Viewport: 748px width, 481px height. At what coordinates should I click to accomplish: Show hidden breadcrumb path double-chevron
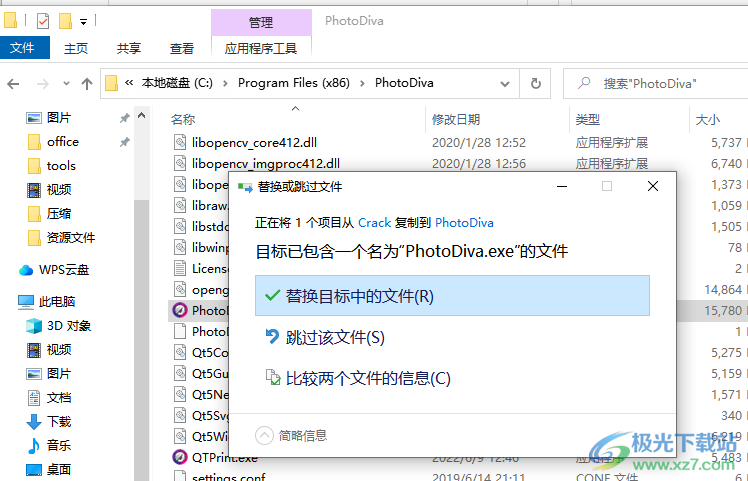(x=129, y=83)
